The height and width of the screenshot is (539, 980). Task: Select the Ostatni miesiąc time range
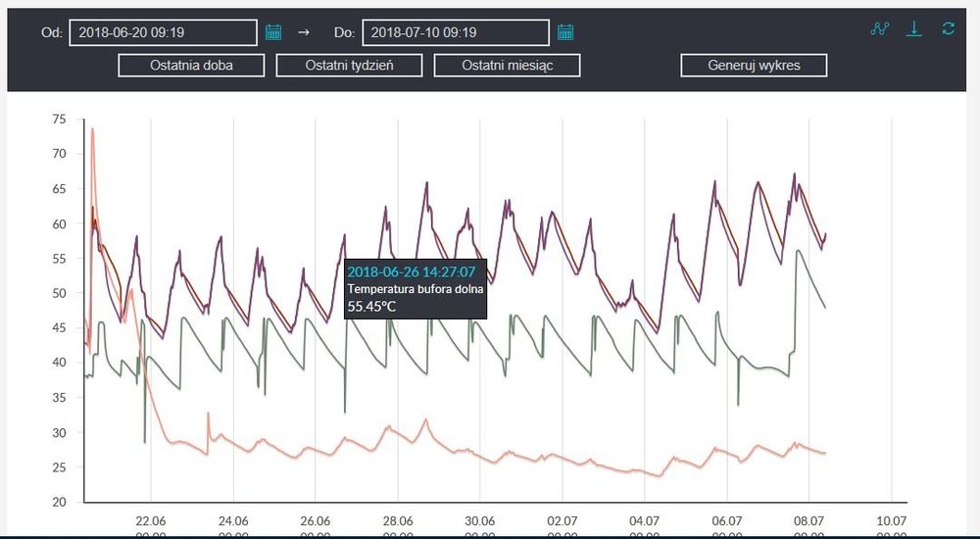(x=507, y=66)
